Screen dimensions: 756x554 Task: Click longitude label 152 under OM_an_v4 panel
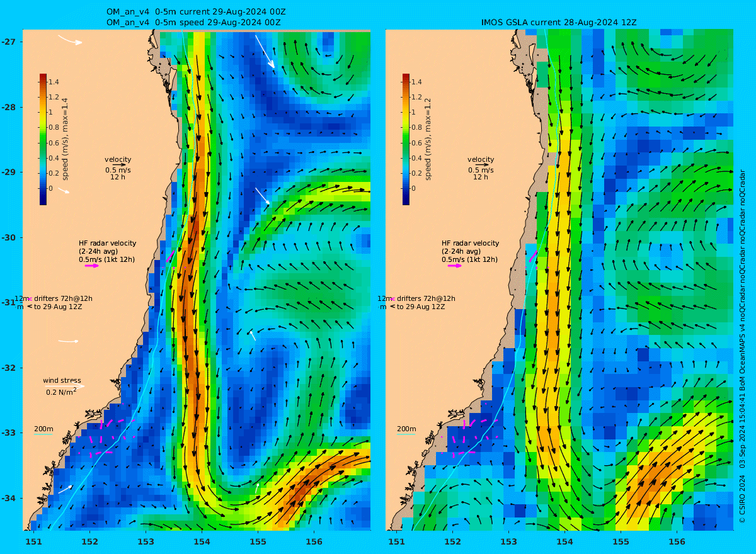(x=89, y=542)
